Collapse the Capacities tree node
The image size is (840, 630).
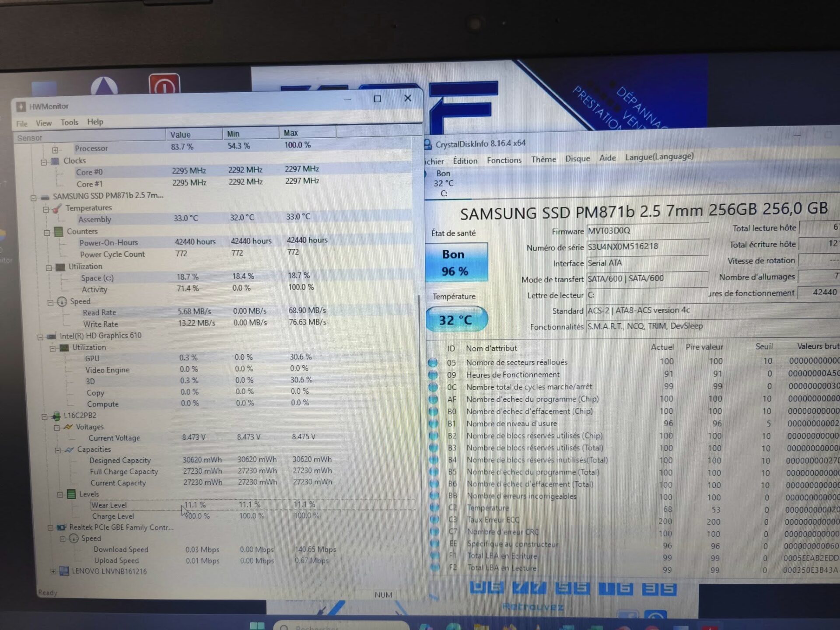click(58, 450)
